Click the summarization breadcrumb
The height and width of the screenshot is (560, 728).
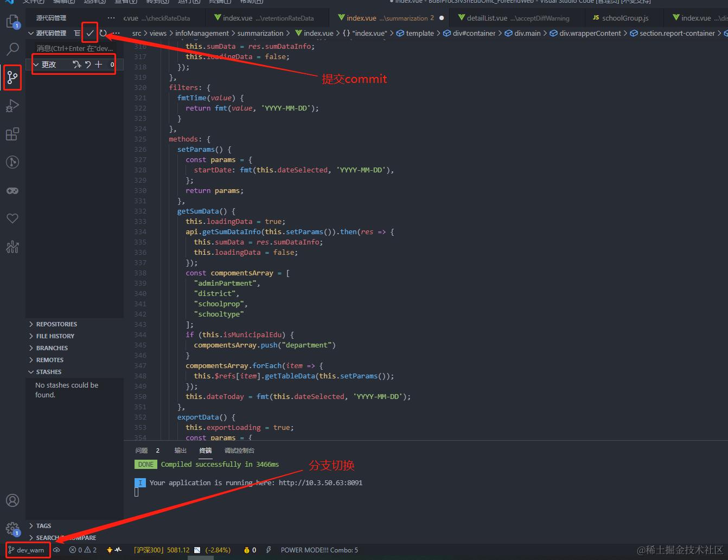tap(260, 33)
